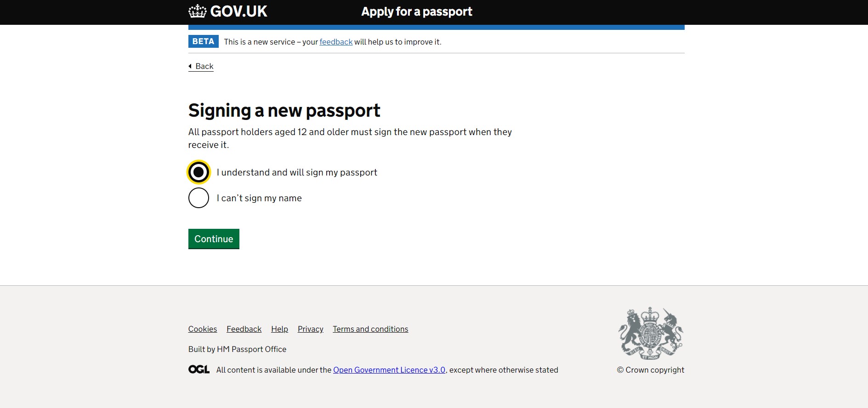The height and width of the screenshot is (408, 868).
Task: Click the BETA phase tag
Action: [203, 41]
